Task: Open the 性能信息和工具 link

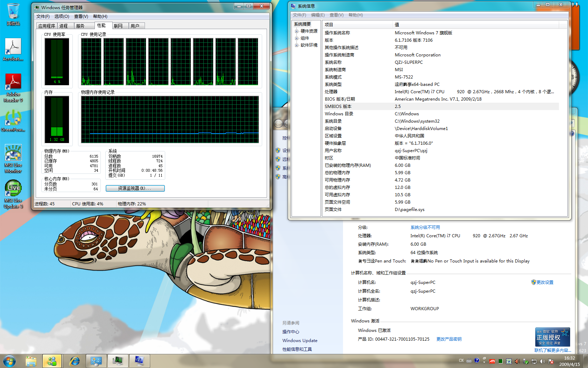Action: pyautogui.click(x=297, y=349)
